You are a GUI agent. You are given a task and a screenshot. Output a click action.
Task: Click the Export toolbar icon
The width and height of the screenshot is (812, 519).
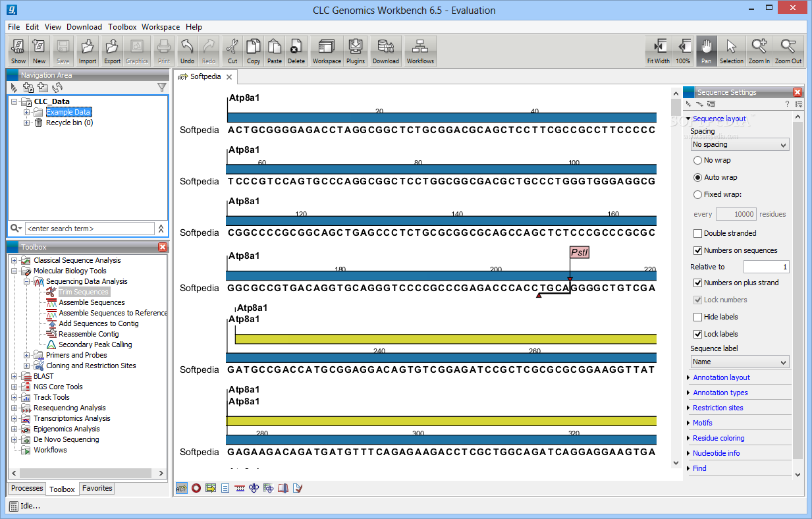[x=113, y=51]
